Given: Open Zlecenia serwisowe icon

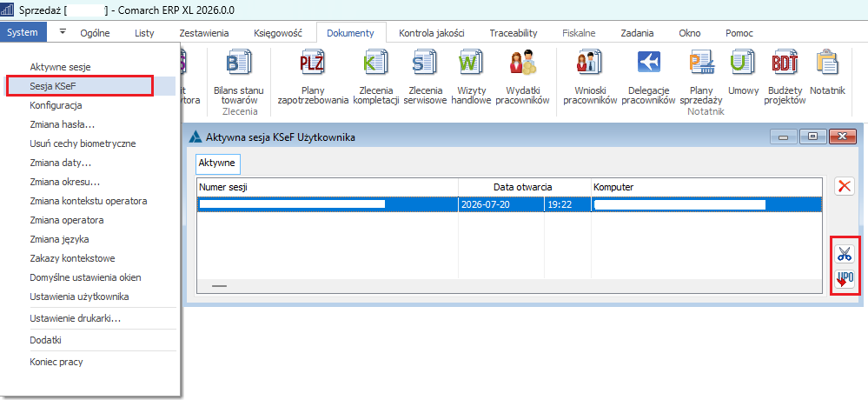Looking at the screenshot, I should point(425,63).
